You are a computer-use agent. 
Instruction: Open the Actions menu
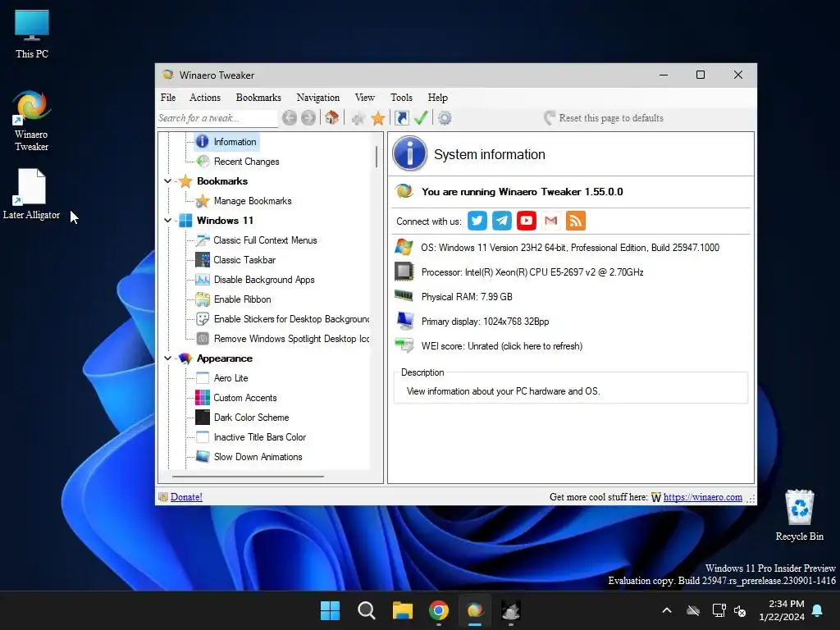point(205,98)
